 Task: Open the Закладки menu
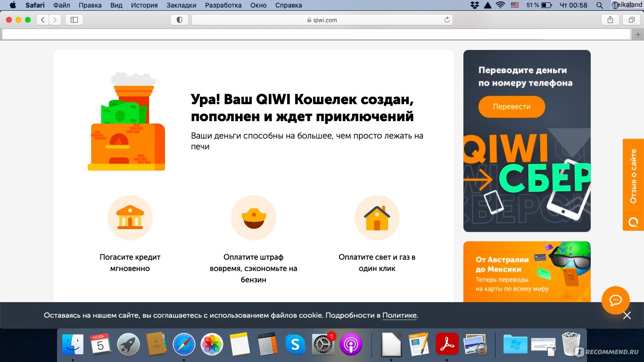(x=182, y=5)
